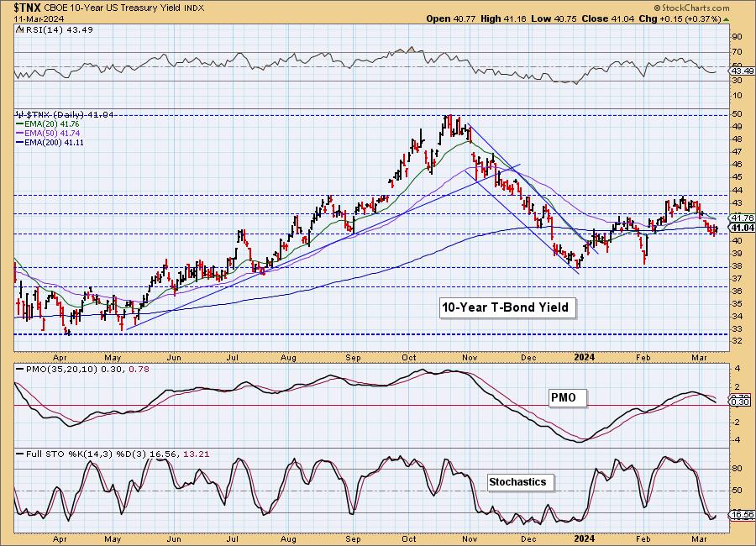Screen dimensions: 756x546
Task: Click the 43.49 tag on the RSI axis
Action: 742,71
